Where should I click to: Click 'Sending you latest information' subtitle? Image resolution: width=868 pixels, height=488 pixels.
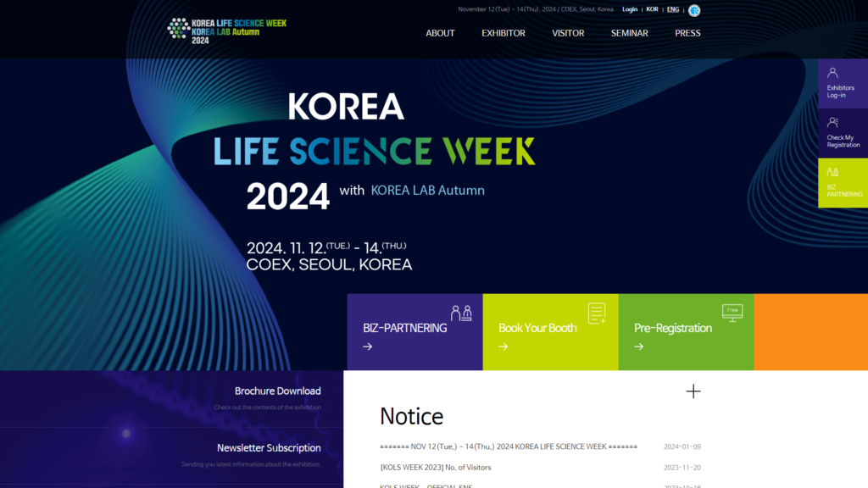[251, 464]
